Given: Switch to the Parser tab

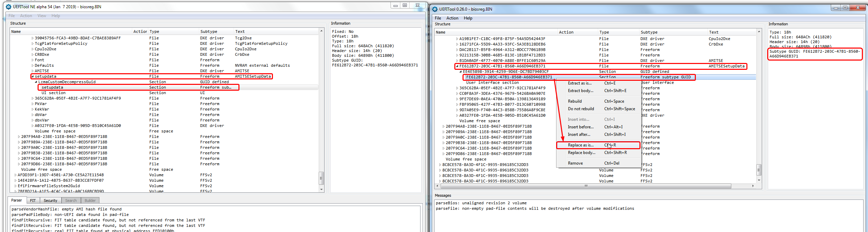Looking at the screenshot, I should pos(16,200).
